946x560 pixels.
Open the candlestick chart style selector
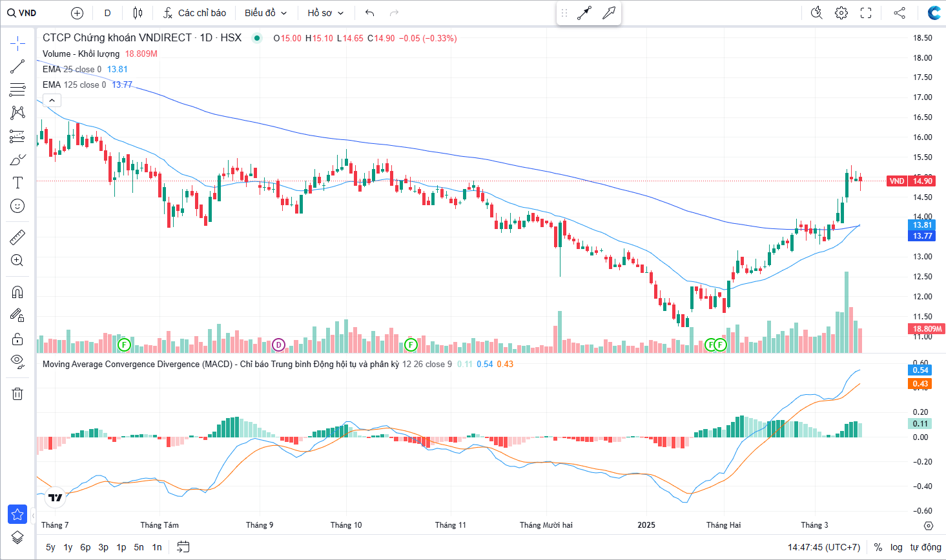pyautogui.click(x=138, y=13)
